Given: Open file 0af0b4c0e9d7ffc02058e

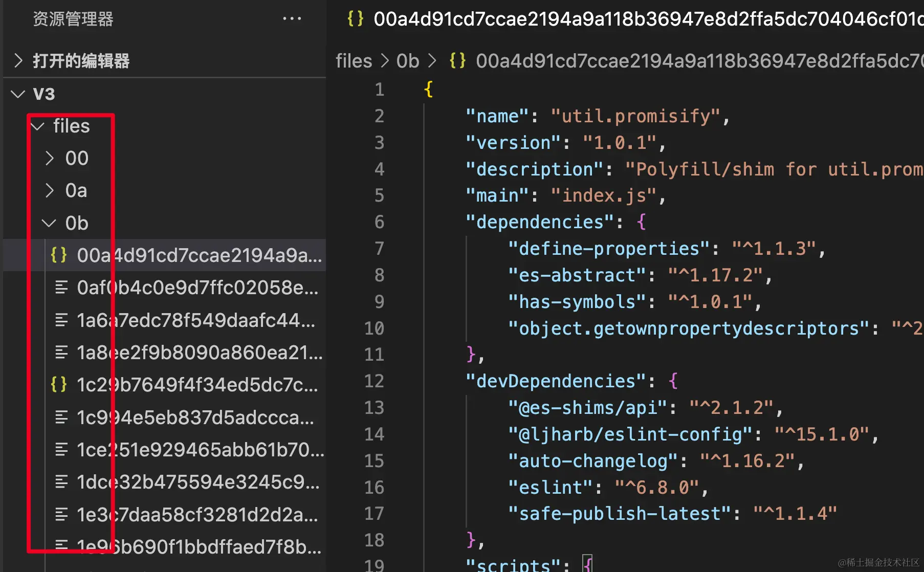Looking at the screenshot, I should click(x=165, y=288).
